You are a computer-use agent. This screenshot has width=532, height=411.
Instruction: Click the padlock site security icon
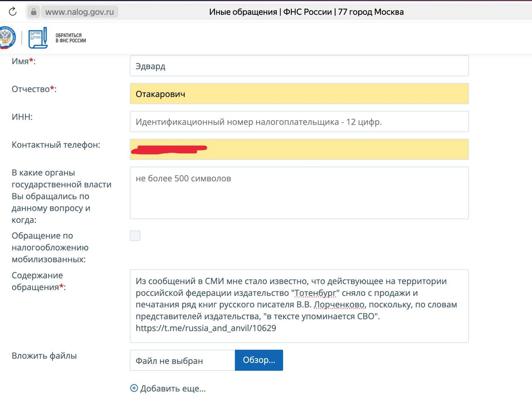click(34, 12)
